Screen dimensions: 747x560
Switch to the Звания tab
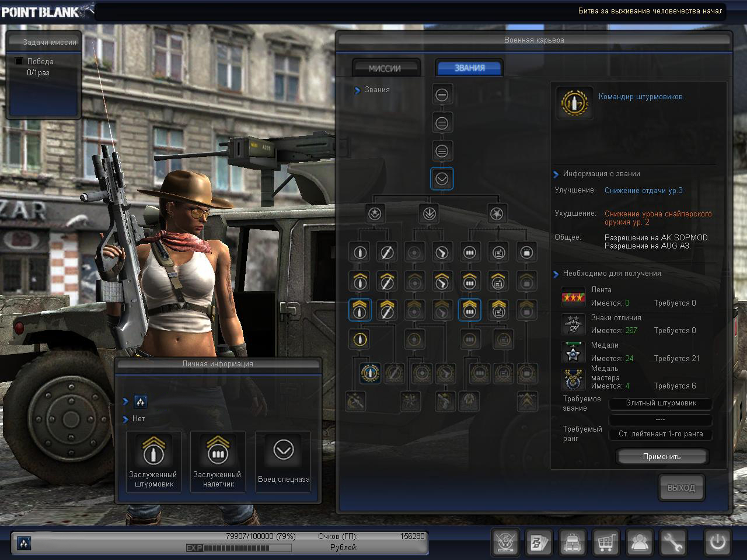tap(470, 68)
